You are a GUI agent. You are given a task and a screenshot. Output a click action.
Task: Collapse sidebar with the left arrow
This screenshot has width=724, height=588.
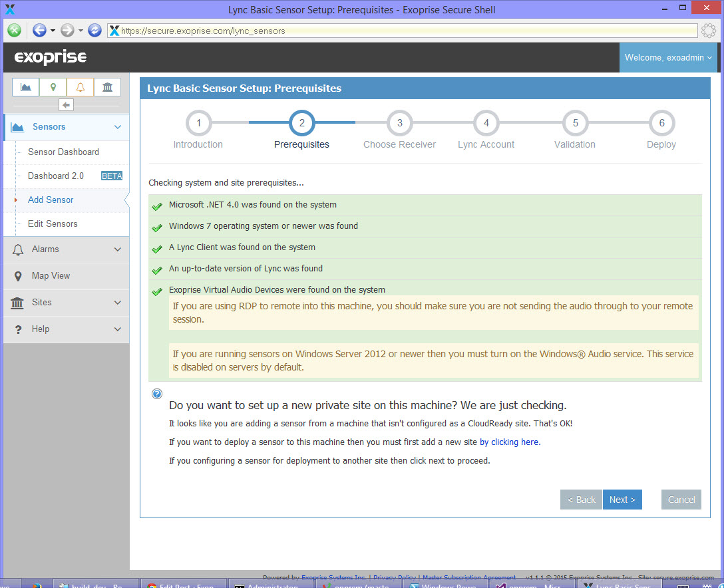[x=66, y=105]
